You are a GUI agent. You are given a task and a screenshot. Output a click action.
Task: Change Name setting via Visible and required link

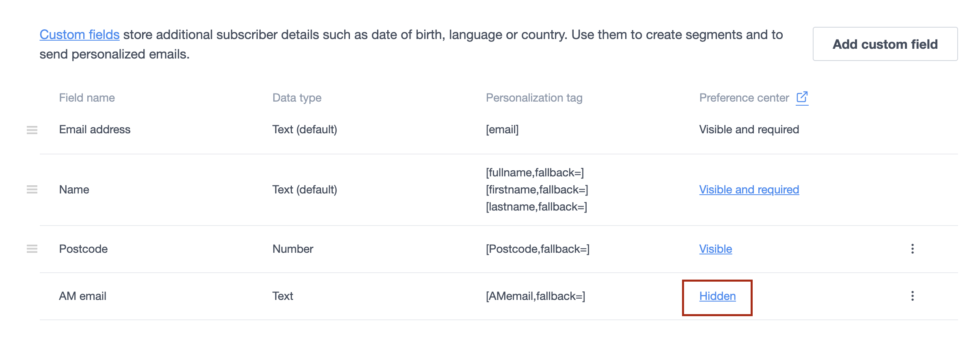click(x=749, y=189)
